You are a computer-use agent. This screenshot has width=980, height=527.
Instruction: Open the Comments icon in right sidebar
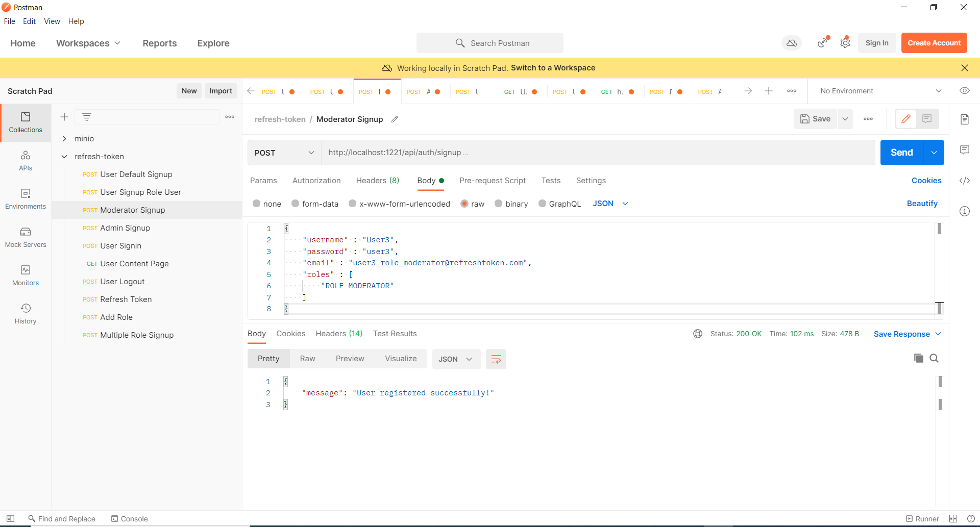click(x=965, y=150)
